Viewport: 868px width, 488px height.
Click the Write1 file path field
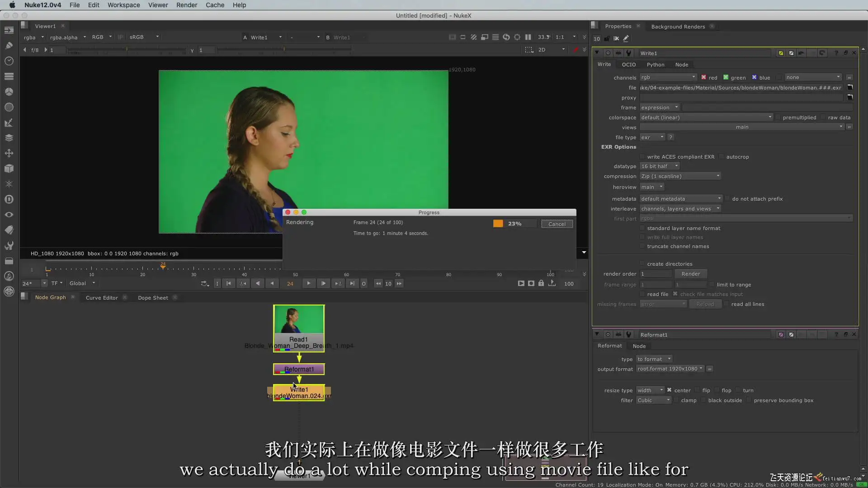[x=741, y=88]
